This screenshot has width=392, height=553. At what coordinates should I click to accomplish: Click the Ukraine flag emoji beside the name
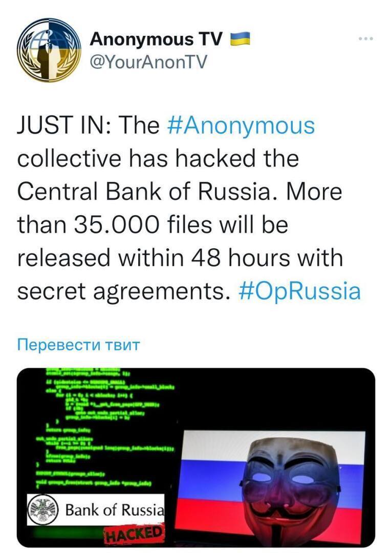[240, 39]
